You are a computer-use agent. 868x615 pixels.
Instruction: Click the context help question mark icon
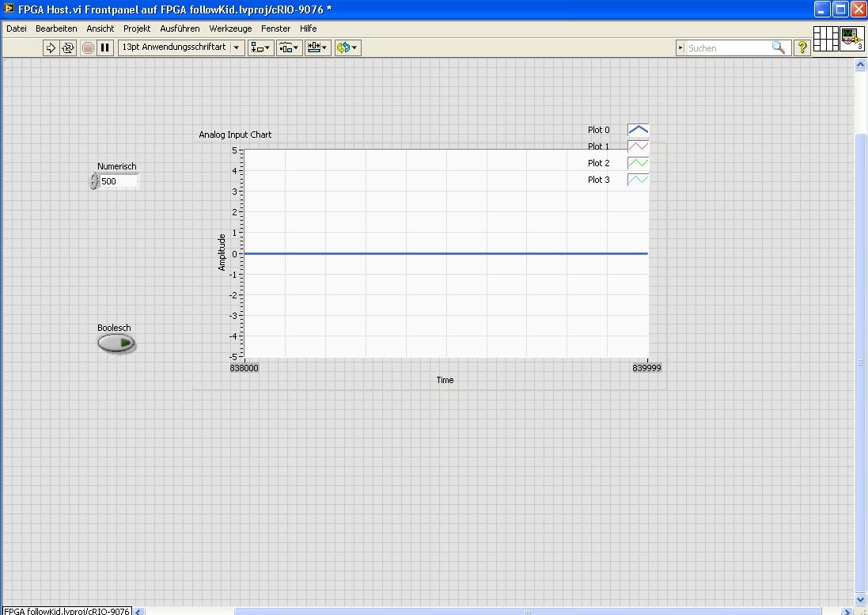point(802,47)
